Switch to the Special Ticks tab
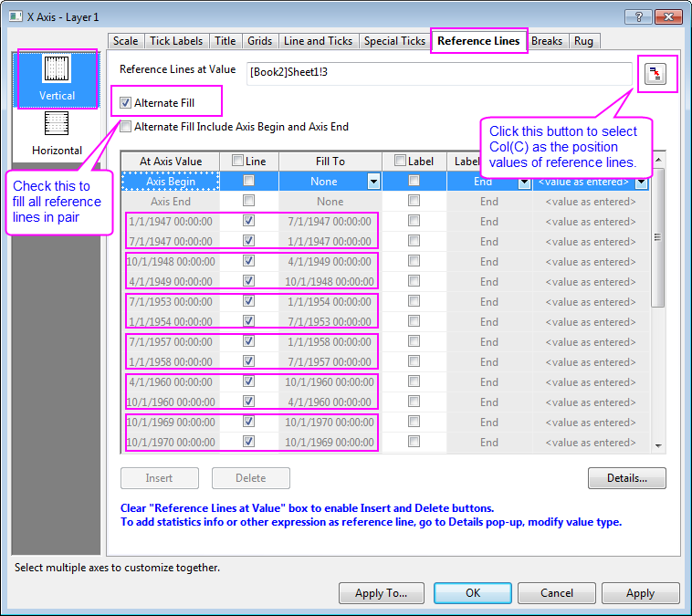Viewport: 692px width, 616px height. click(394, 41)
